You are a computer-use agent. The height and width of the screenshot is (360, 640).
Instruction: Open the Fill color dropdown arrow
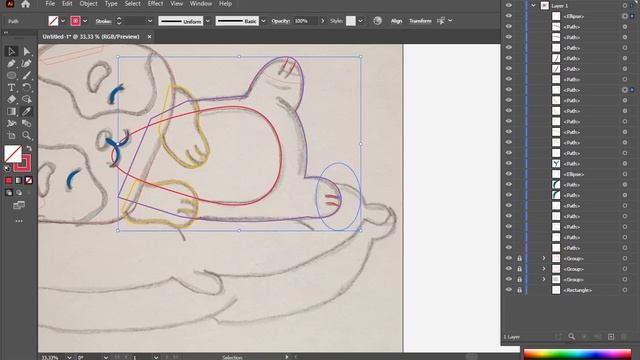(63, 21)
